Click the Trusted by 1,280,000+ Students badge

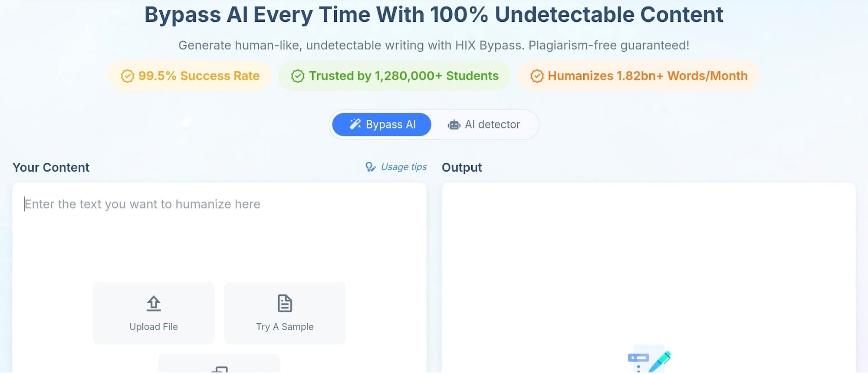tap(395, 76)
